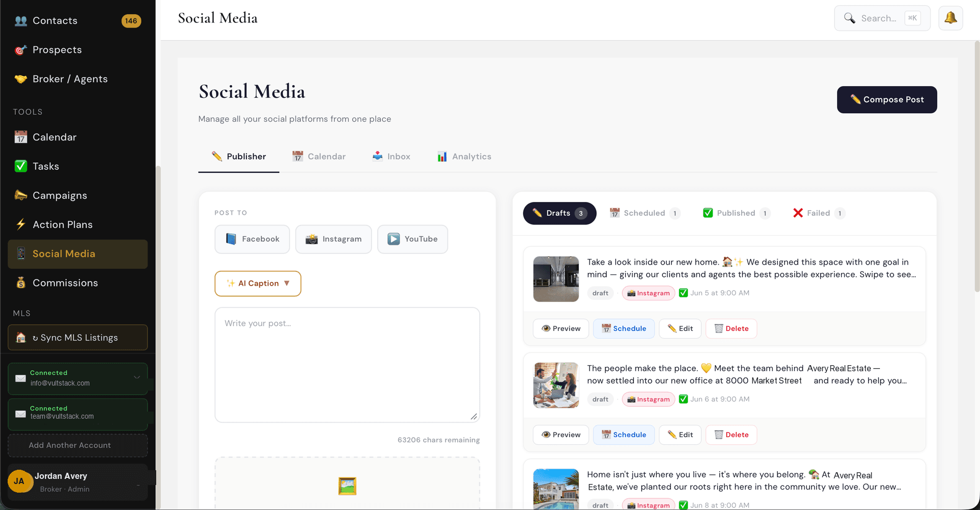Edit the "Take a look inside" draft

tap(680, 329)
